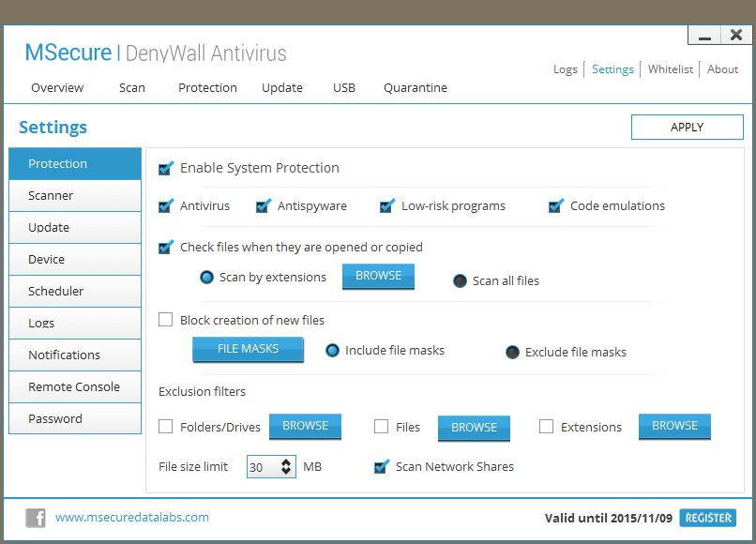Uncheck Enable System Protection

(165, 168)
